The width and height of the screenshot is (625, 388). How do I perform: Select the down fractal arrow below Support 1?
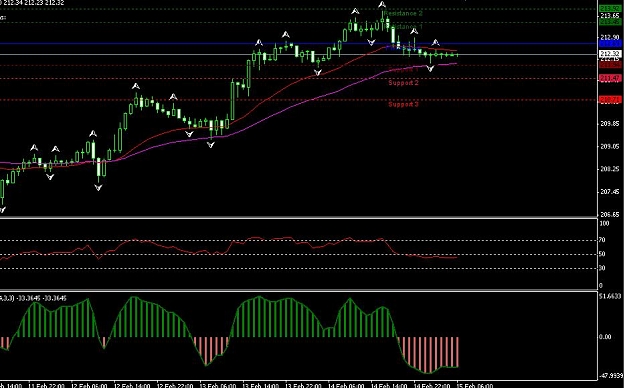[430, 69]
